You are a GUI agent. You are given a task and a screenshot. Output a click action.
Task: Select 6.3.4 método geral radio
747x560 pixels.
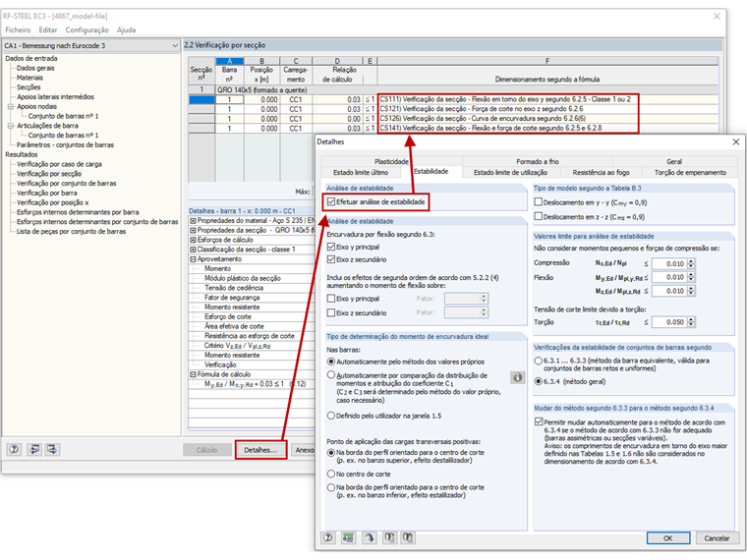click(539, 381)
